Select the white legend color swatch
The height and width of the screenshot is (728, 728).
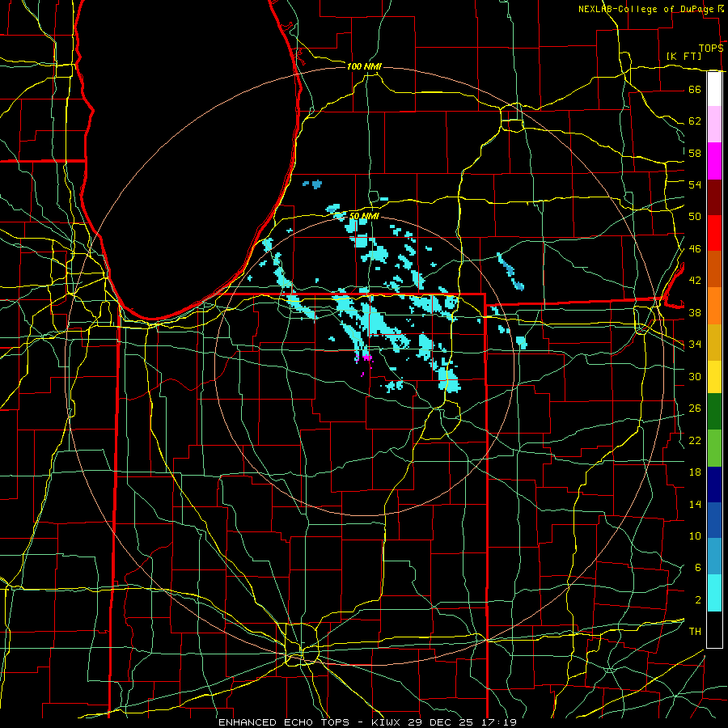pyautogui.click(x=714, y=89)
